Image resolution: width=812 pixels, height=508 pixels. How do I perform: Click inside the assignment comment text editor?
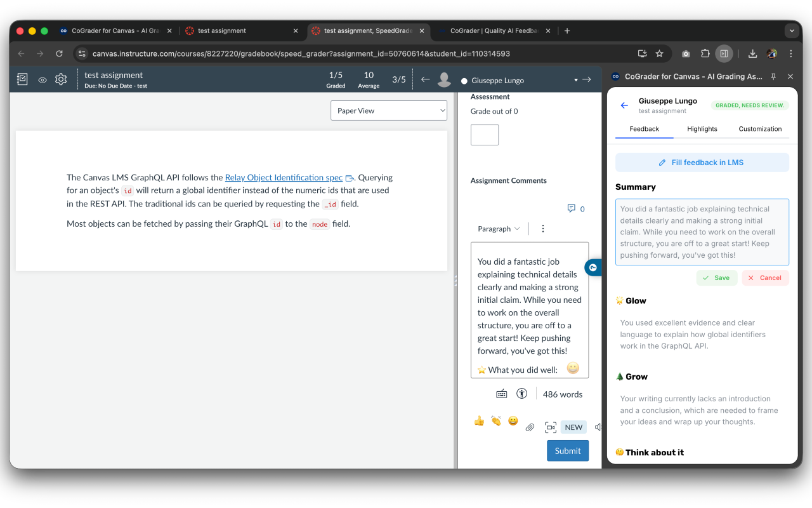530,310
